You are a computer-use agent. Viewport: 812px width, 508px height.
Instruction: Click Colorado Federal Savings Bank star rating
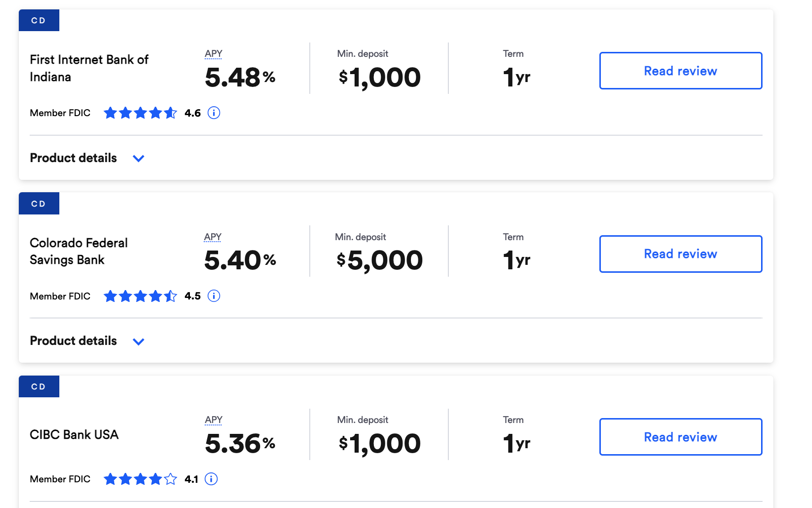point(140,296)
